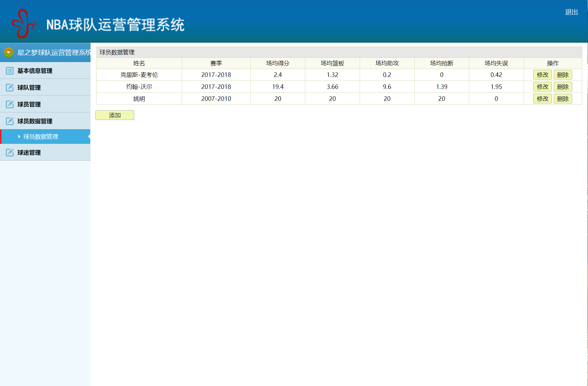588x386 pixels.
Task: Select the 球迷管理 menu entry
Action: (29, 152)
